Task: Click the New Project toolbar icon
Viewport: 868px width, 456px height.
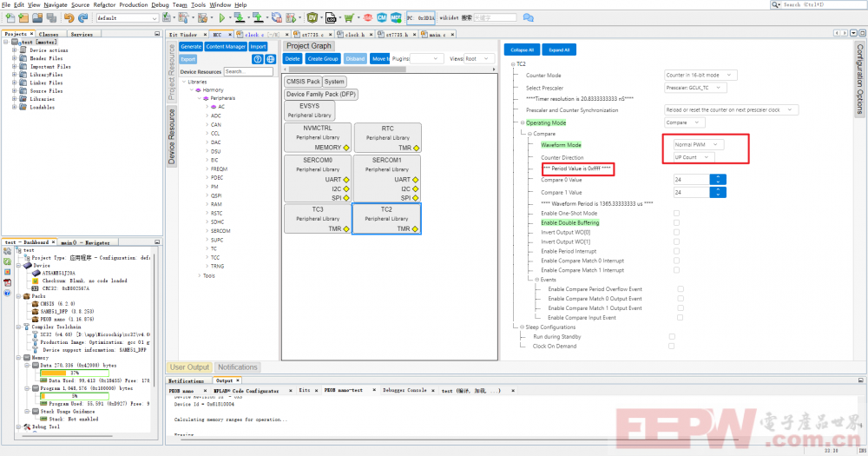Action: tap(23, 17)
